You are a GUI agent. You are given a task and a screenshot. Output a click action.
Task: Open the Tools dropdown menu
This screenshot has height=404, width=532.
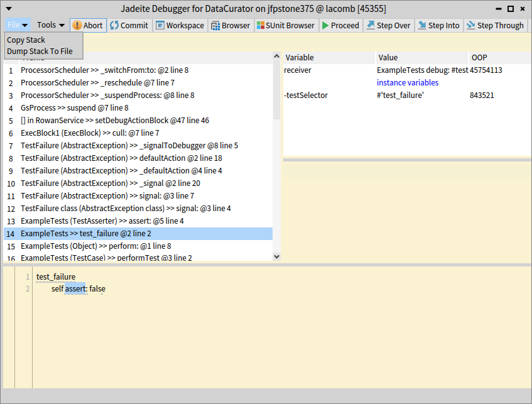point(50,25)
